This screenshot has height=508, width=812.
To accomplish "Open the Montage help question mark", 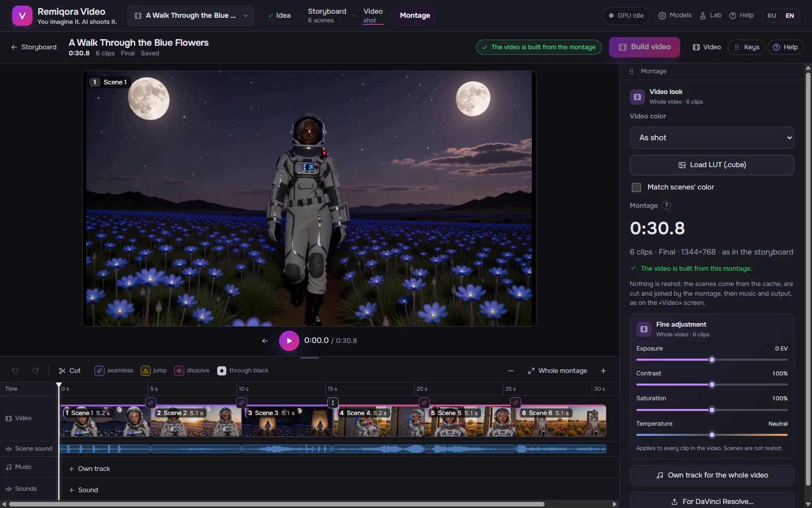I will 666,205.
